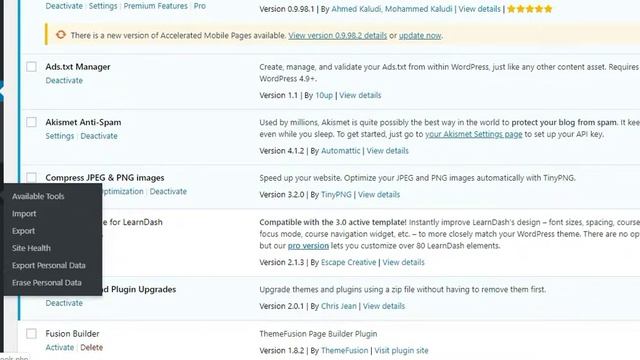Screen dimensions: 640x360
Task: Tick the Ads.txt Manager checkbox
Action: [x=31, y=67]
